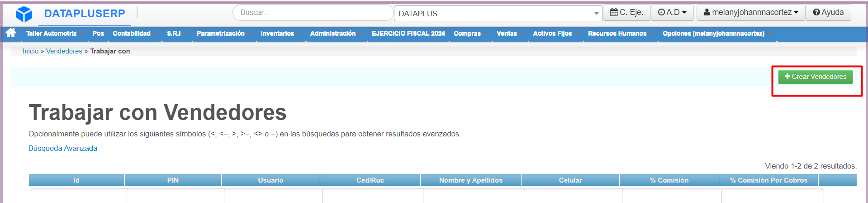This screenshot has width=868, height=203.
Task: Click the Vendedores breadcrumb link
Action: click(64, 51)
